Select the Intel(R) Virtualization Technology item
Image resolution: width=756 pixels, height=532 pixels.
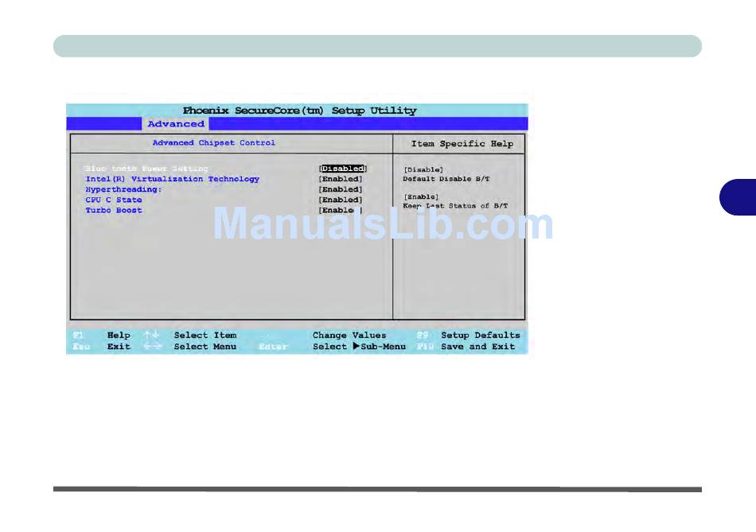pyautogui.click(x=172, y=179)
